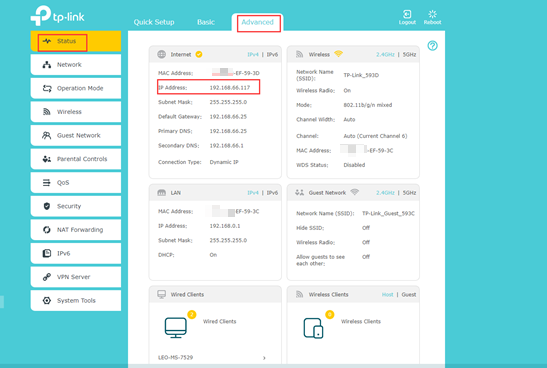Open the Status menu item
The height and width of the screenshot is (368, 547).
76,41
